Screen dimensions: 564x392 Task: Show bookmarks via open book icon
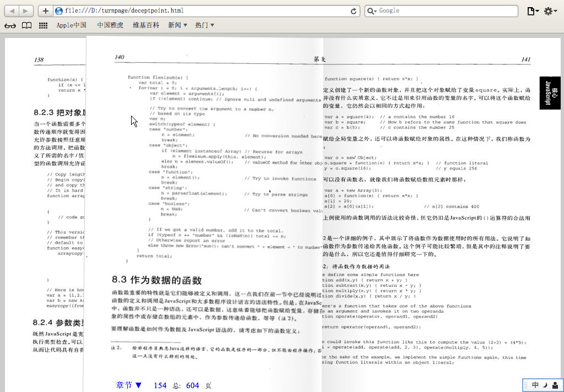26,25
